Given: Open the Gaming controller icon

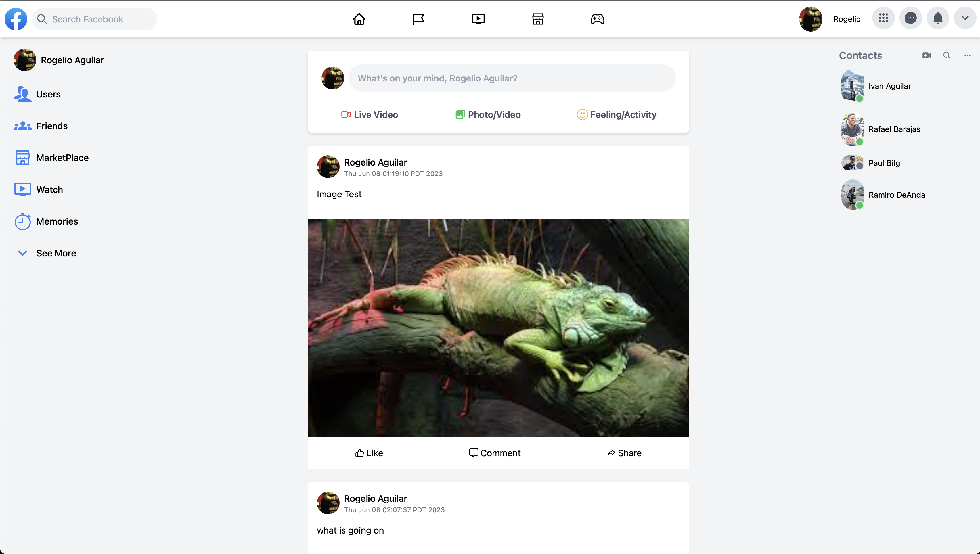Looking at the screenshot, I should (597, 19).
